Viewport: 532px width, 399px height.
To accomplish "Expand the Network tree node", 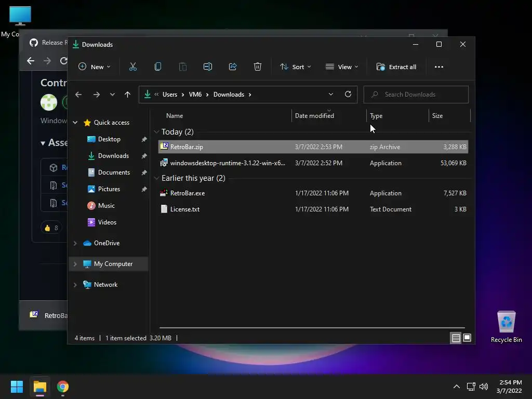I will (75, 285).
